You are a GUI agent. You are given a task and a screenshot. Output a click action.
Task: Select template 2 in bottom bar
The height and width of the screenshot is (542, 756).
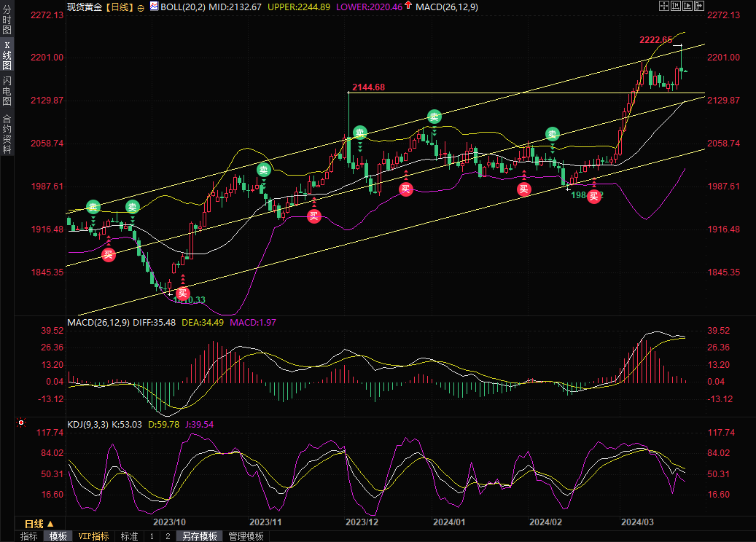[x=168, y=536]
